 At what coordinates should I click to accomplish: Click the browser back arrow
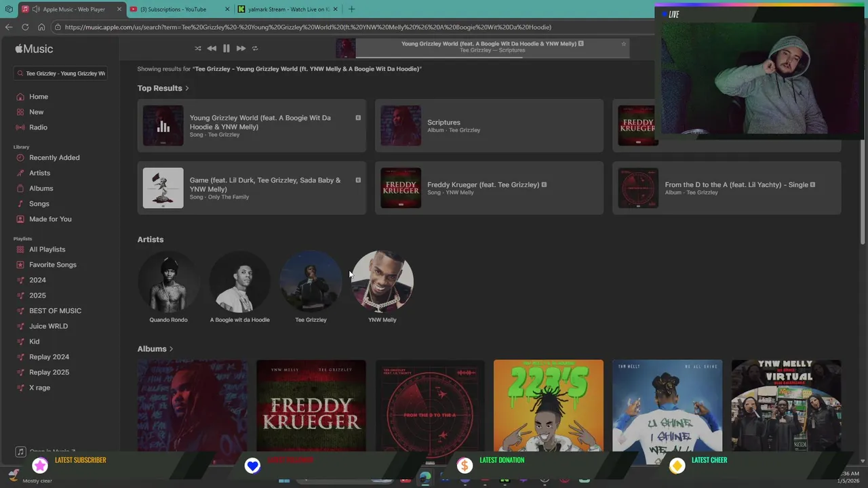9,27
